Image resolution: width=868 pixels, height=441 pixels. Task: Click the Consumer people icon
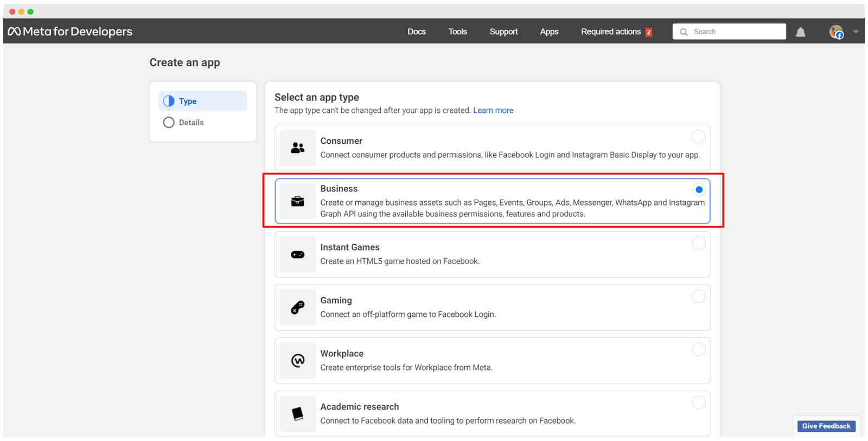297,148
